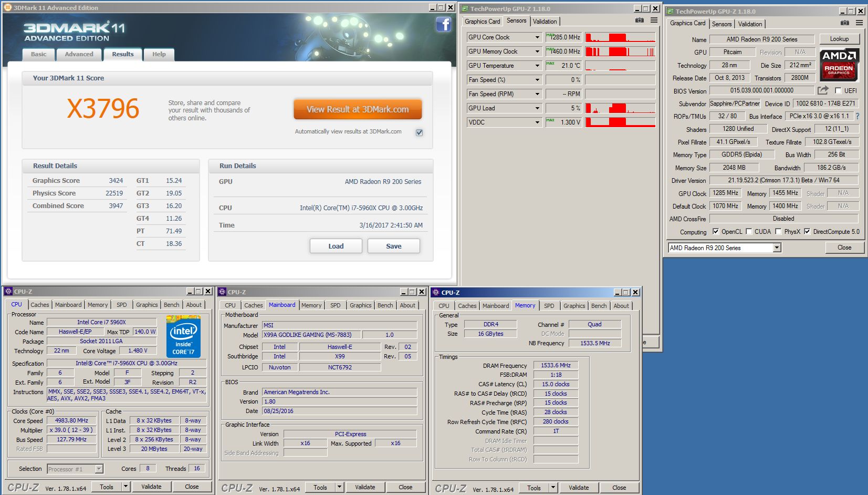Open Tools dropdown arrow in CPU-Z Memory window
This screenshot has height=495, width=868.
point(553,488)
